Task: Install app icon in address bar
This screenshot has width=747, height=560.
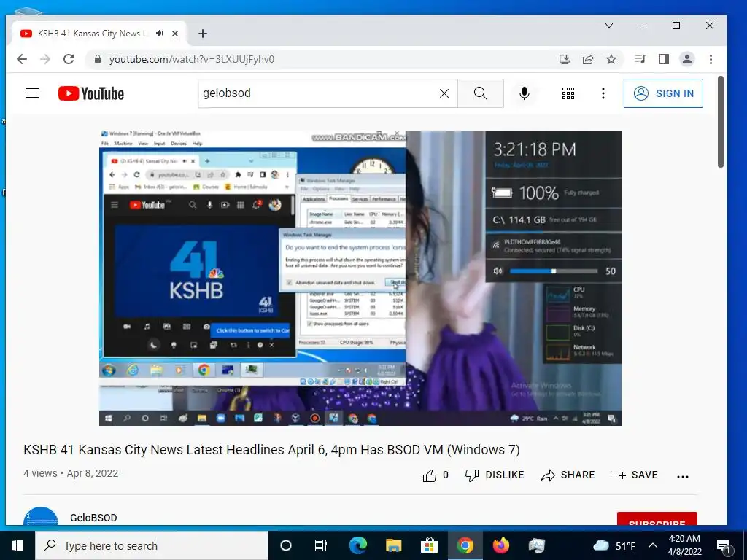Action: point(565,59)
